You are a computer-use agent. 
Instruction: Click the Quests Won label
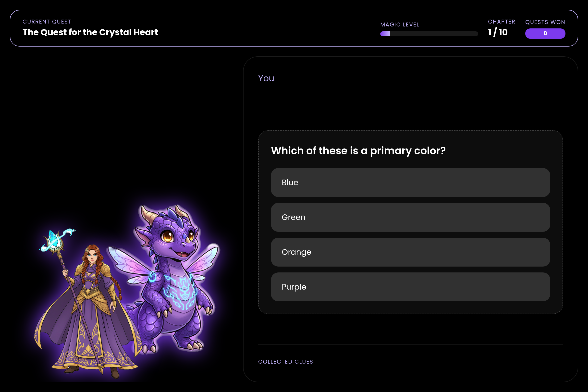[545, 22]
